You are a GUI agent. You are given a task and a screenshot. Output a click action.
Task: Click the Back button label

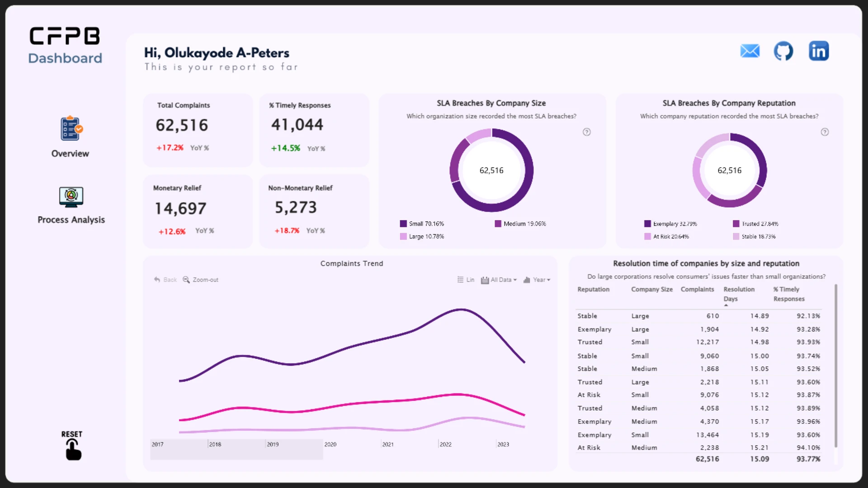click(170, 280)
